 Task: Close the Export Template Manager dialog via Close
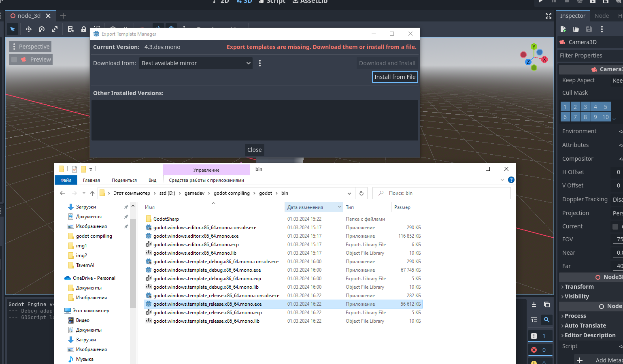point(255,150)
